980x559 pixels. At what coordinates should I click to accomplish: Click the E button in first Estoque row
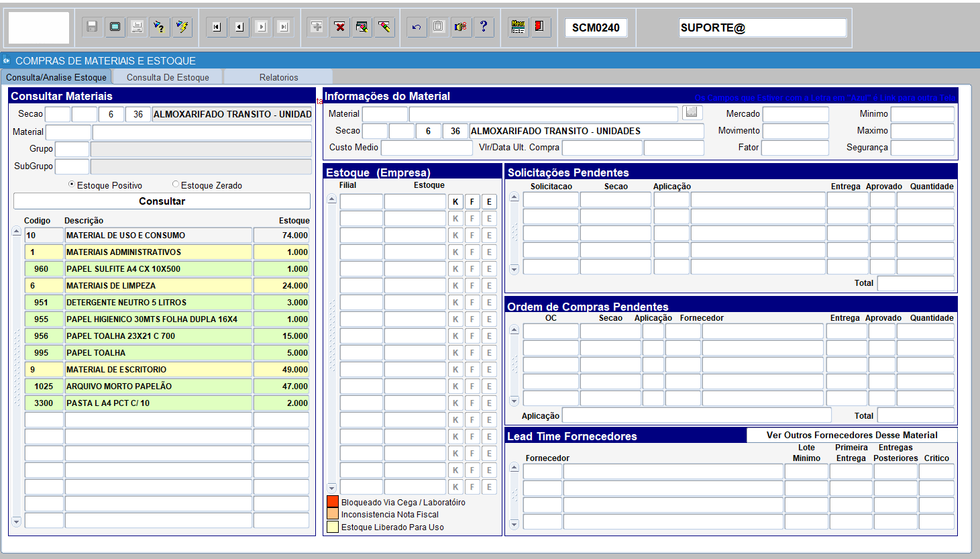click(489, 202)
